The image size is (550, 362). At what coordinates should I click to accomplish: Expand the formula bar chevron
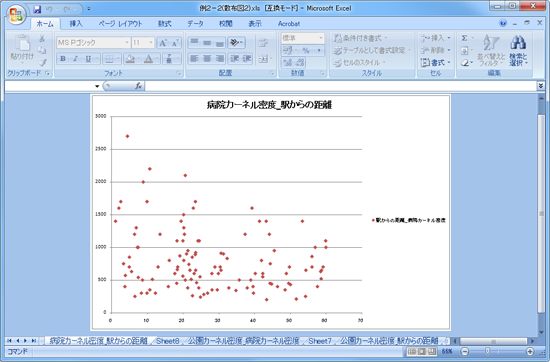[541, 86]
